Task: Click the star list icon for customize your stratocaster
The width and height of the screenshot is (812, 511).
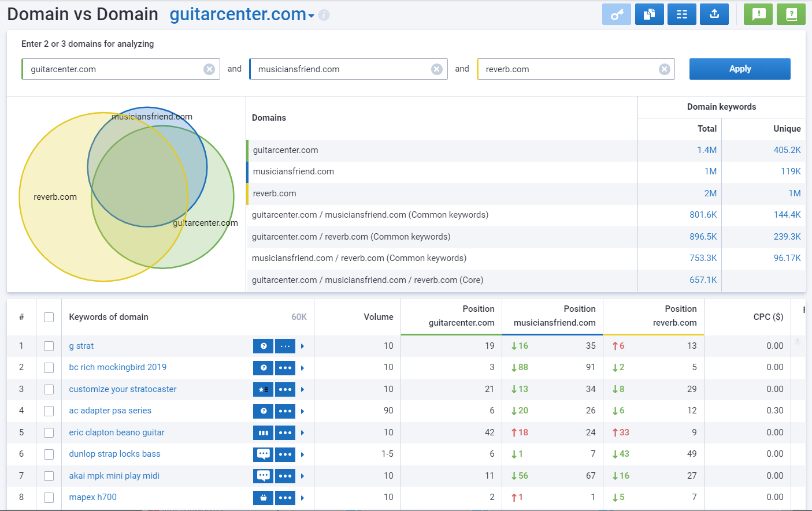Action: (263, 390)
